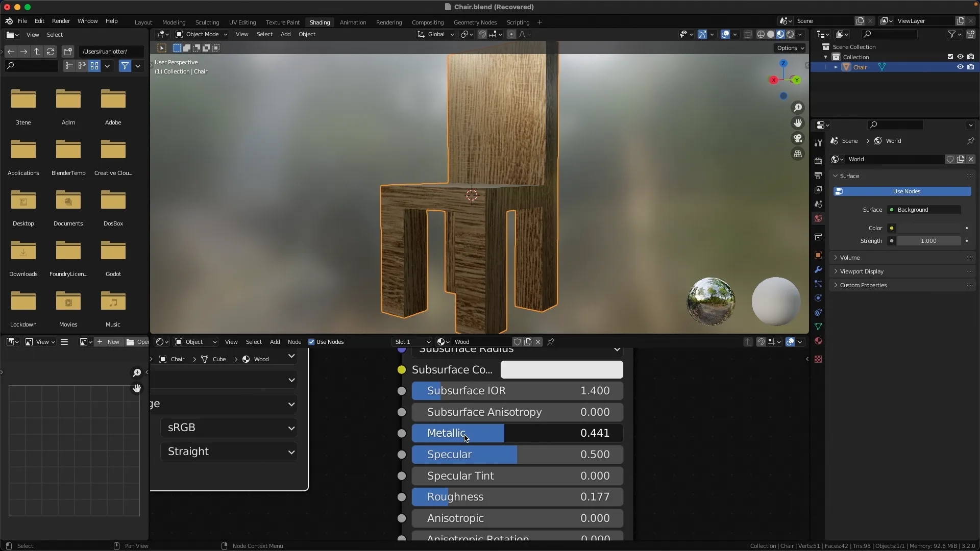
Task: Open the Render menu
Action: pyautogui.click(x=61, y=21)
